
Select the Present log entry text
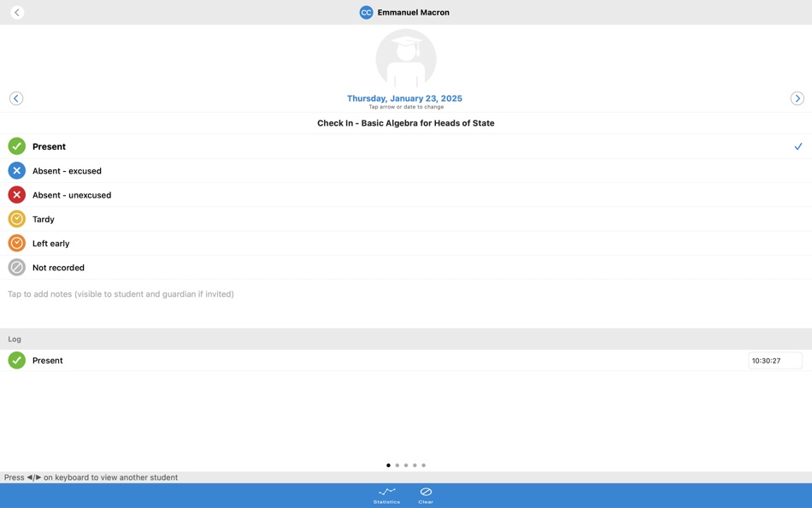[48, 360]
